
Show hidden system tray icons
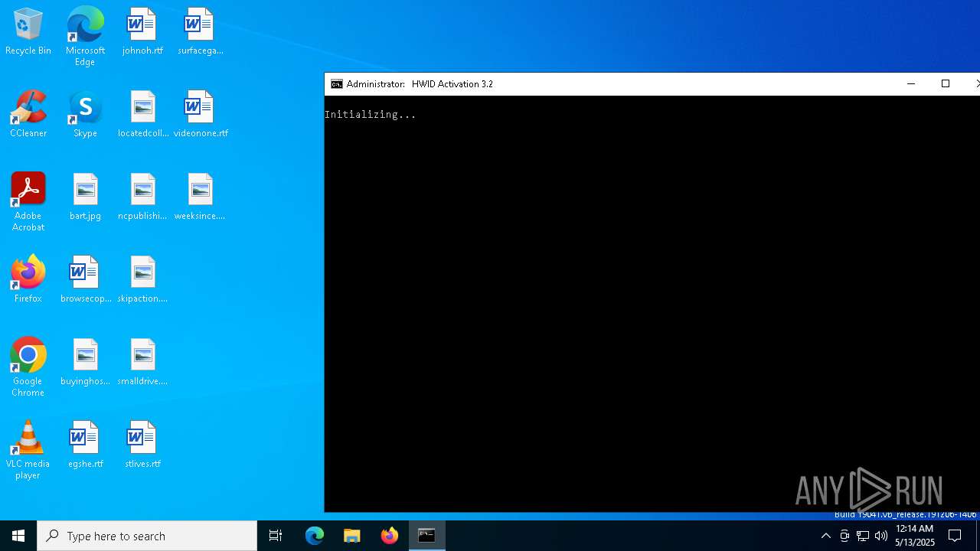point(825,536)
